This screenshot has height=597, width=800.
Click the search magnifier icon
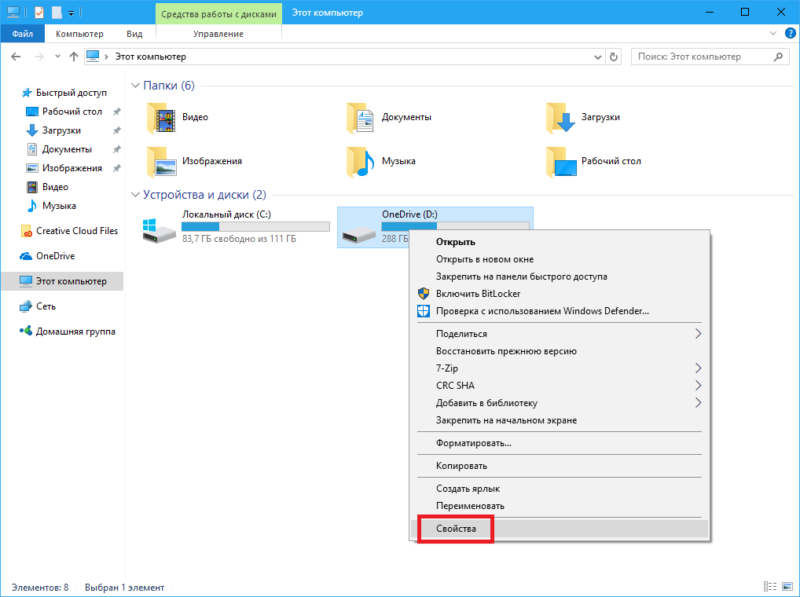pos(778,57)
